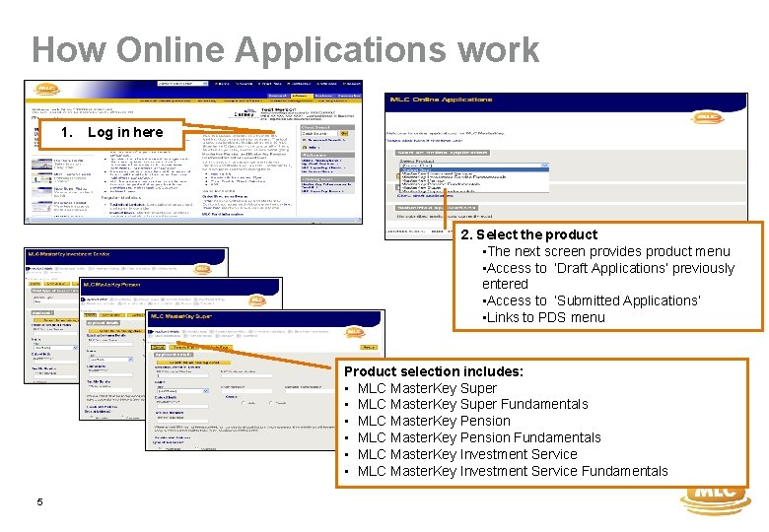Pick MasterKey Investment Service Fundamentals from the open list
This screenshot has width=769, height=532.
[454, 177]
